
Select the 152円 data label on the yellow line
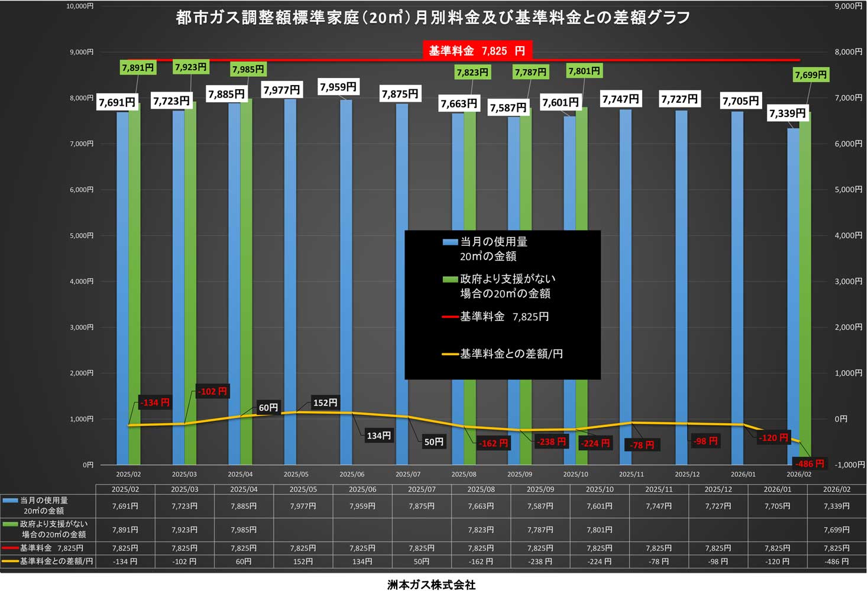pyautogui.click(x=325, y=402)
